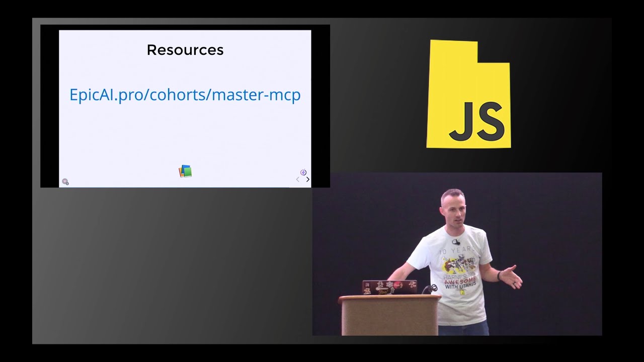The image size is (644, 362).
Task: Click the purple lightning bolt icon
Action: click(x=303, y=172)
